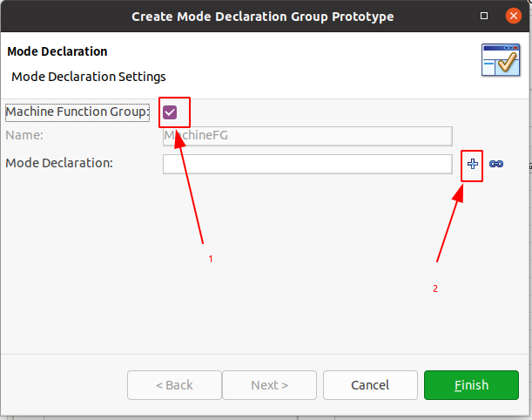Maximize the dialog using the square icon
Screen dimensions: 532x420
484,16
